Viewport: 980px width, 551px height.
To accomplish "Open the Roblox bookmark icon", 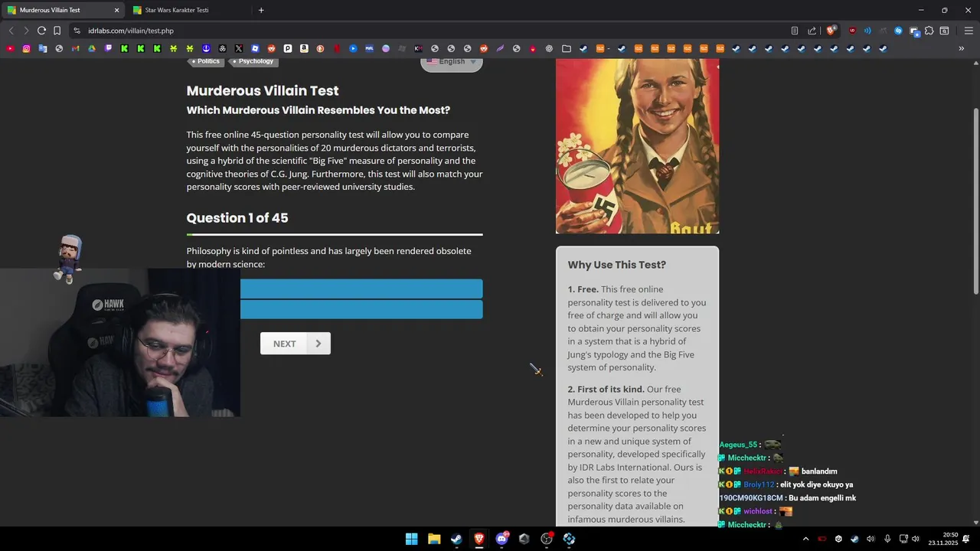I will [x=255, y=48].
